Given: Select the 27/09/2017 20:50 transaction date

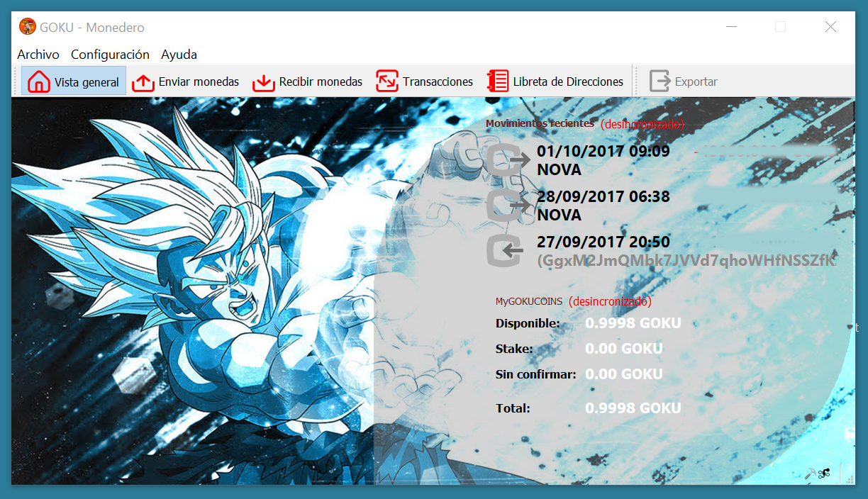Looking at the screenshot, I should click(x=603, y=242).
